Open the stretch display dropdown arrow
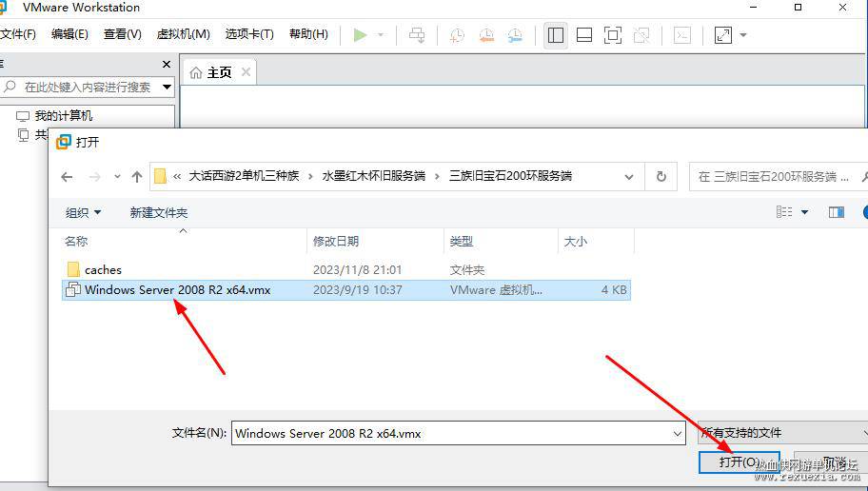Image resolution: width=868 pixels, height=491 pixels. pyautogui.click(x=743, y=35)
